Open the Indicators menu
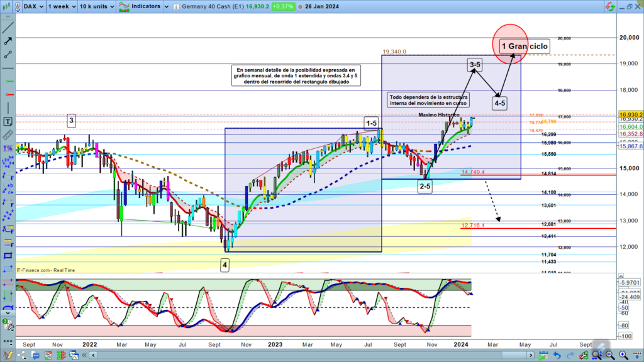The image size is (644, 362). pos(140,6)
